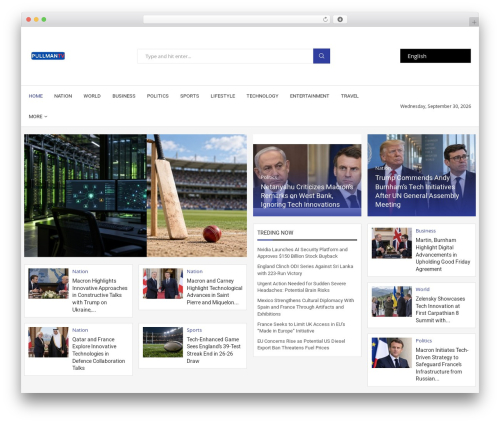500x423 pixels.
Task: Click the Politics tag above Macron Initiates
Action: (x=423, y=341)
